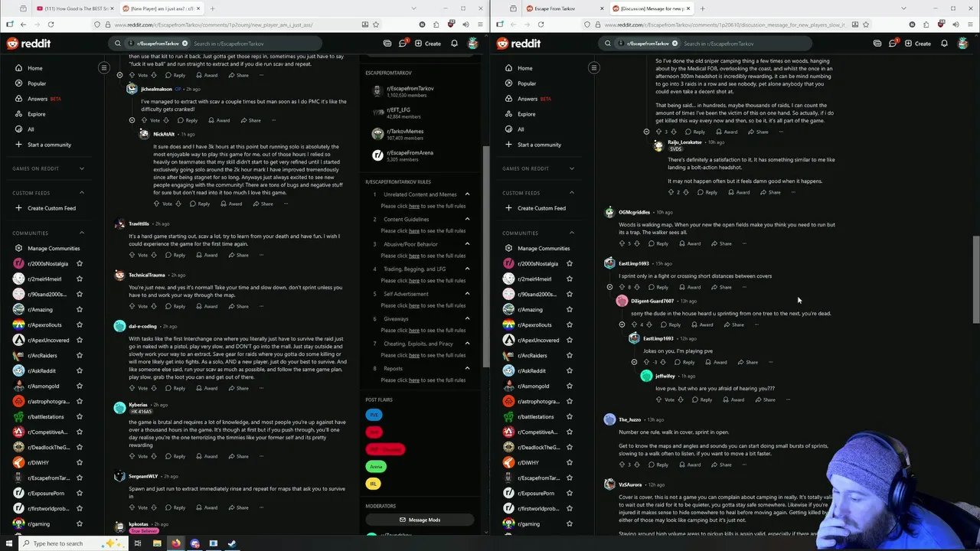
Task: Favorite r/Asmongold in right window sidebar
Action: [569, 386]
